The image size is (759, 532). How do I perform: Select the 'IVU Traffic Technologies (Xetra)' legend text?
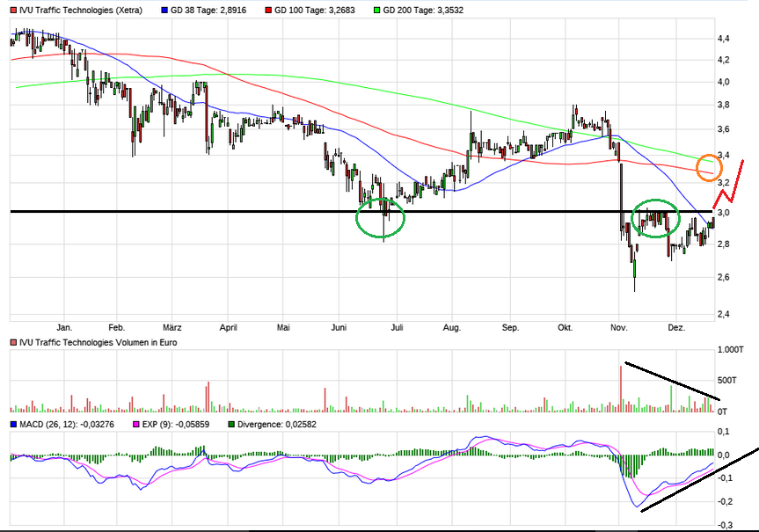pyautogui.click(x=81, y=11)
